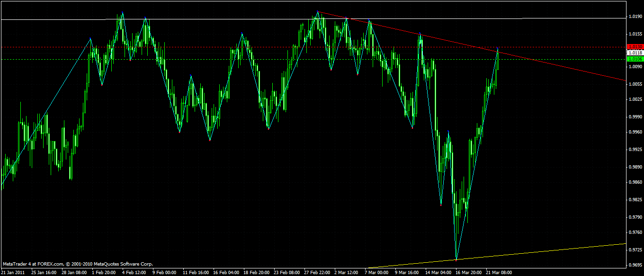The image size is (644, 276).
Task: Click the MetaTrader 4 copyright text
Action: [x=78, y=264]
